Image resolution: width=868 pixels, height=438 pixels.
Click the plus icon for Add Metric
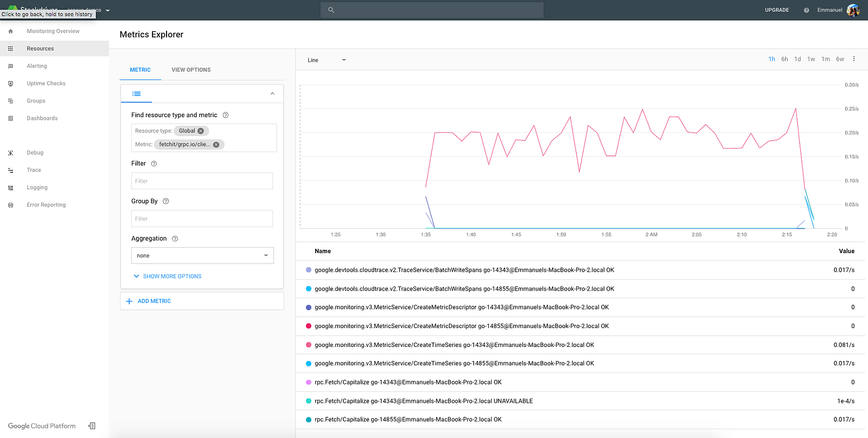(129, 301)
